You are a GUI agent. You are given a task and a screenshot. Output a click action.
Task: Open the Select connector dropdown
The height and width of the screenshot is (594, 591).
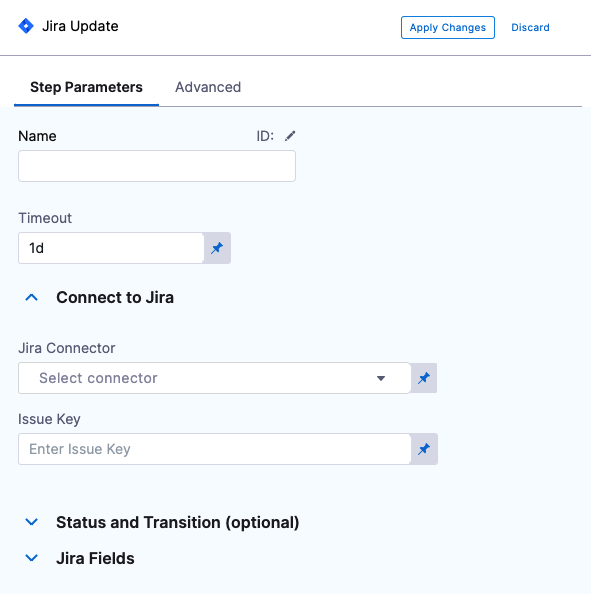214,378
